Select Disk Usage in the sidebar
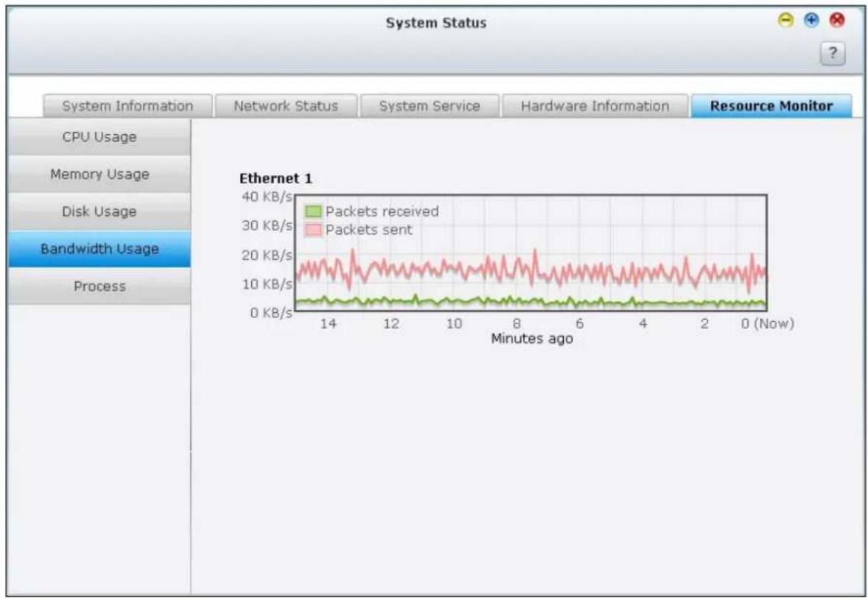Screen dimensions: 868x598 click(99, 211)
